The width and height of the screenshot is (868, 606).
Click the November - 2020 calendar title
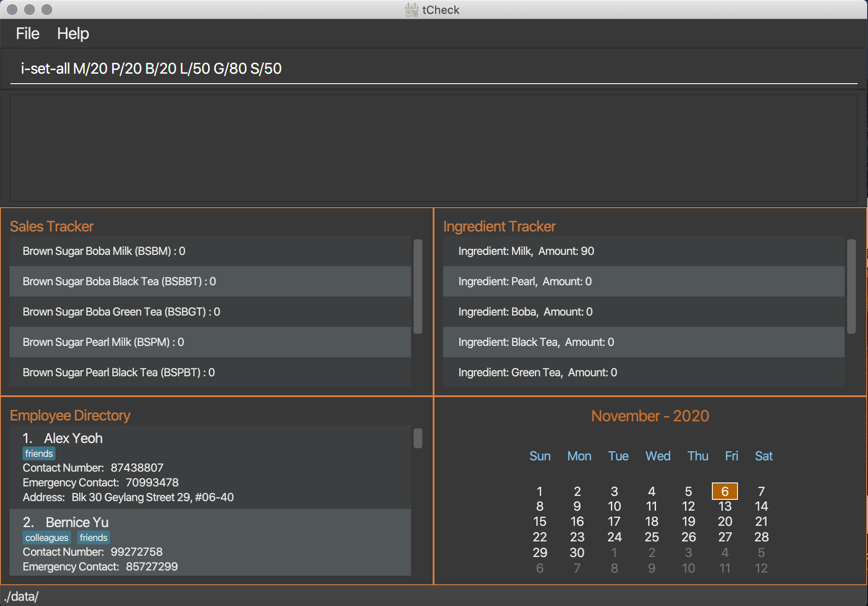(x=650, y=416)
